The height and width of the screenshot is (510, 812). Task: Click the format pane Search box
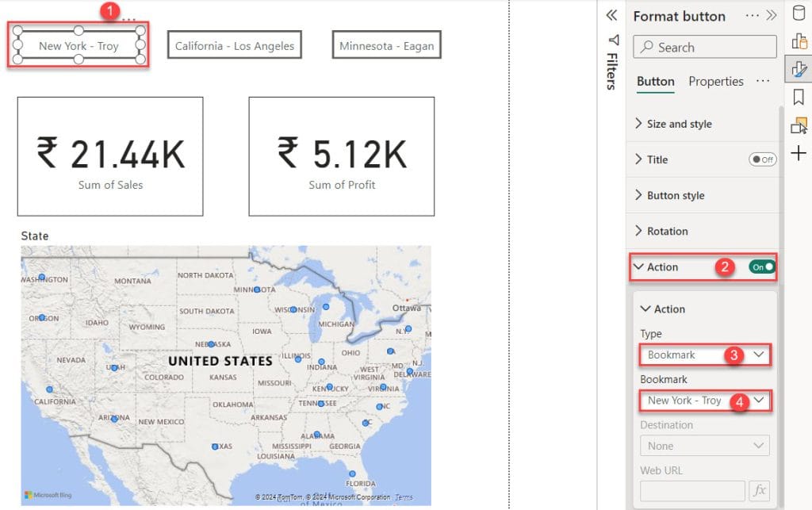click(705, 47)
